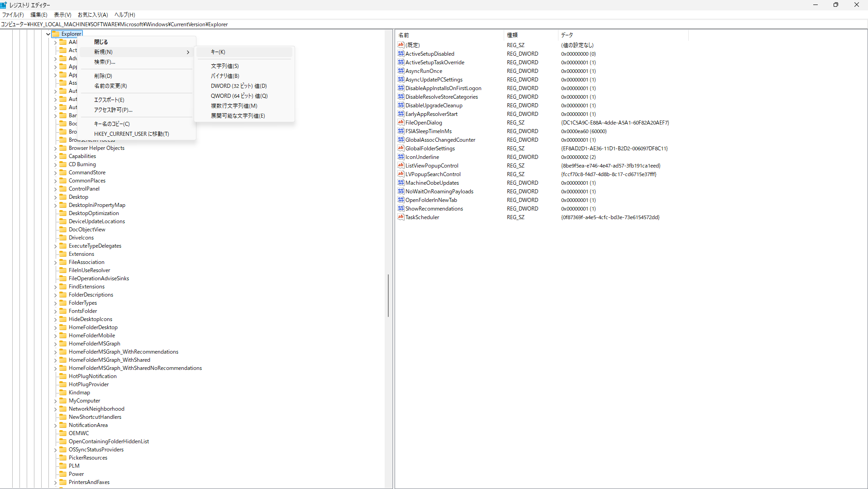Open the 編集(E) menu in the menu bar

pos(38,15)
